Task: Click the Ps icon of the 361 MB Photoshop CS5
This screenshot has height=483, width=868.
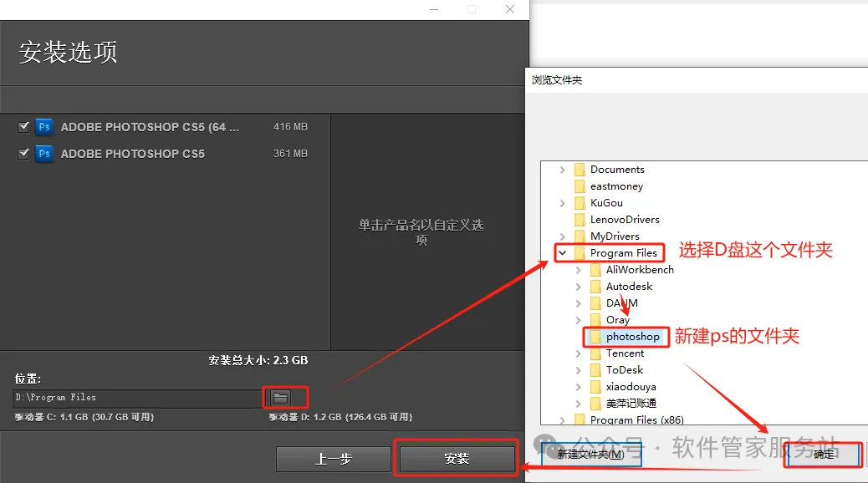Action: 44,153
